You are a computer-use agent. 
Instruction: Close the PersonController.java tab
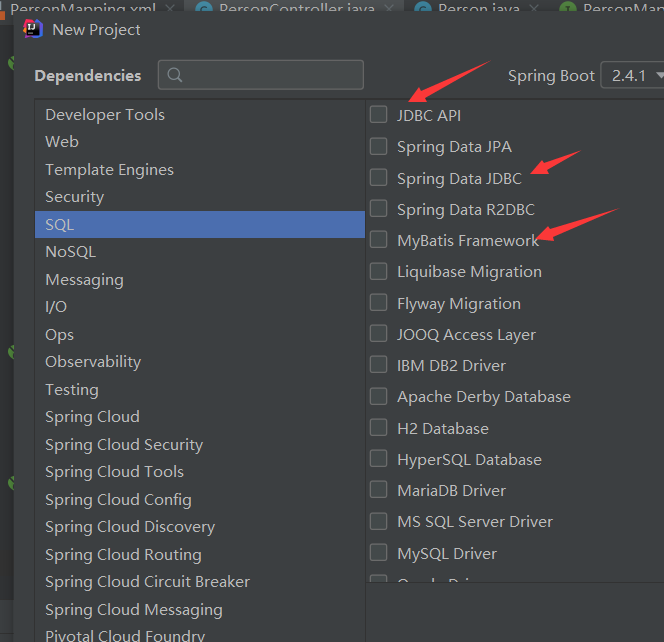tap(389, 7)
